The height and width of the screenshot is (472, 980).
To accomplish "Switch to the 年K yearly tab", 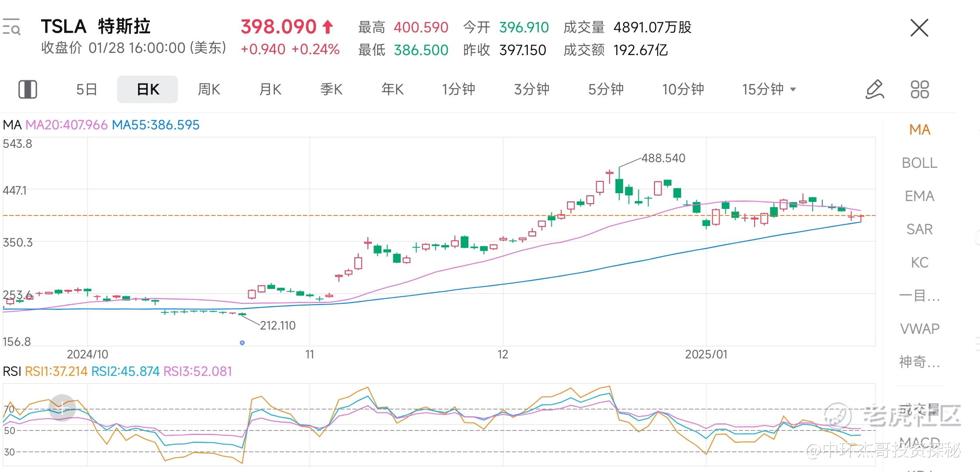I will tap(392, 89).
